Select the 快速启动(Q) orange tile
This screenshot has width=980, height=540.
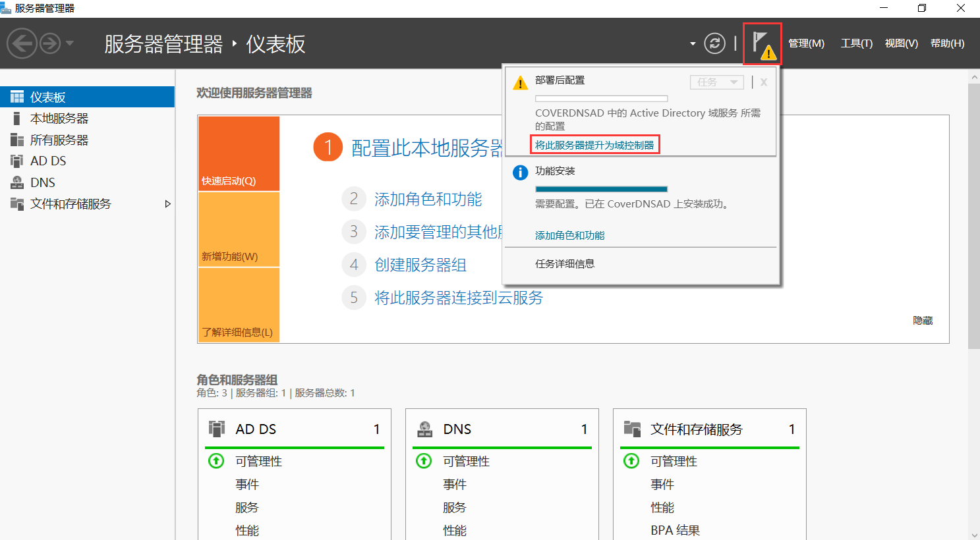[x=239, y=154]
